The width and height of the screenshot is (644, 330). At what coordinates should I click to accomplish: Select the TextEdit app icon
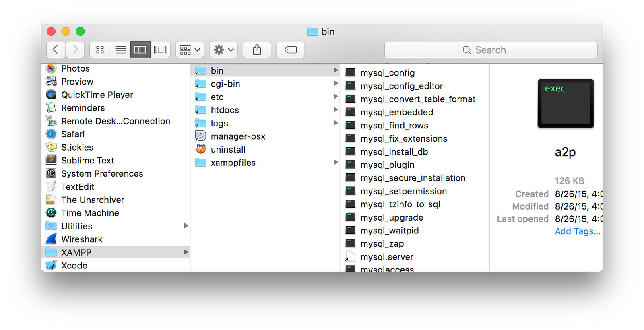51,187
